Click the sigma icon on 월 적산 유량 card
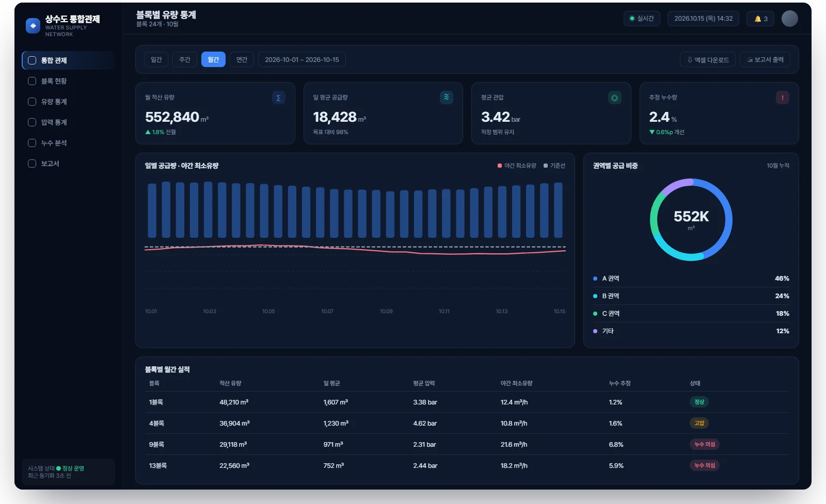This screenshot has width=826, height=504. tap(278, 97)
